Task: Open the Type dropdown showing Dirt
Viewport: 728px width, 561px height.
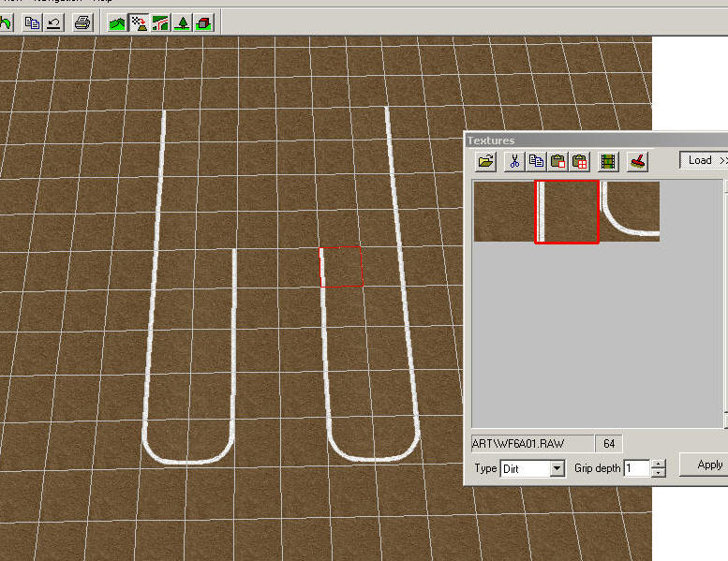Action: pyautogui.click(x=557, y=468)
